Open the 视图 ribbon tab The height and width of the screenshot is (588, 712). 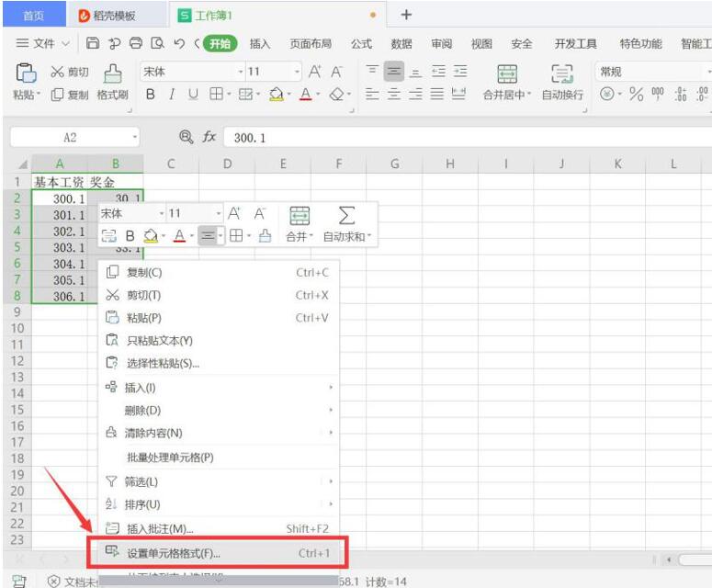point(481,43)
